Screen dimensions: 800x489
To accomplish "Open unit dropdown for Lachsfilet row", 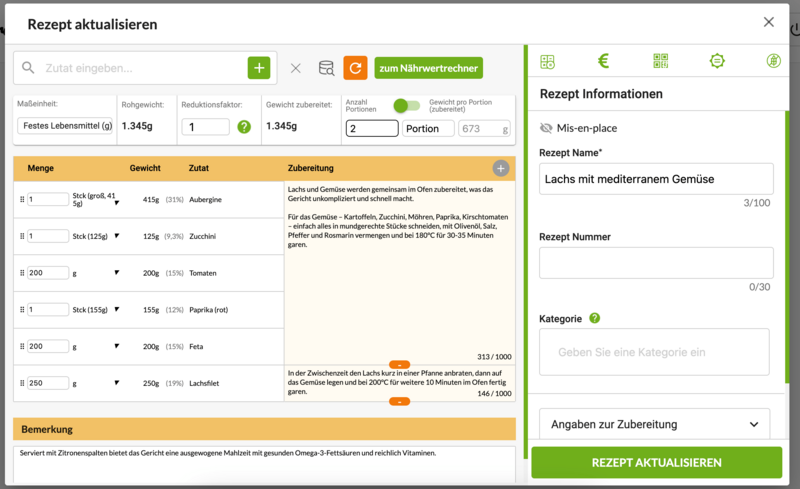I will pyautogui.click(x=118, y=383).
